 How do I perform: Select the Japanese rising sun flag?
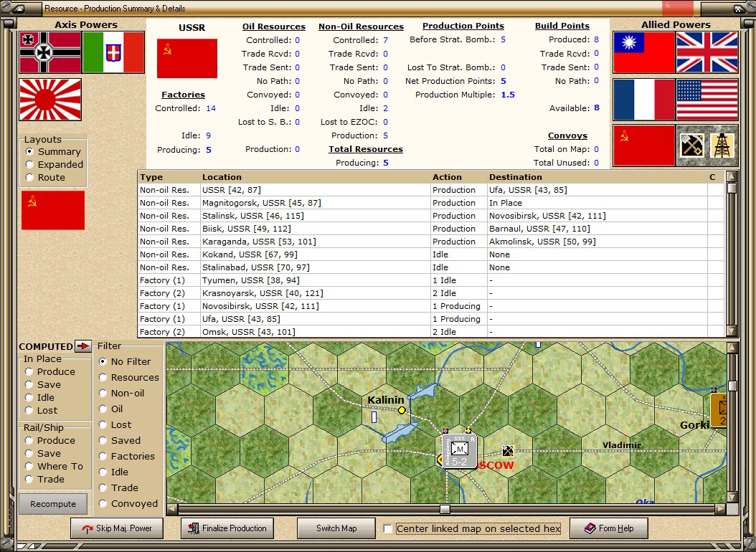(x=50, y=99)
